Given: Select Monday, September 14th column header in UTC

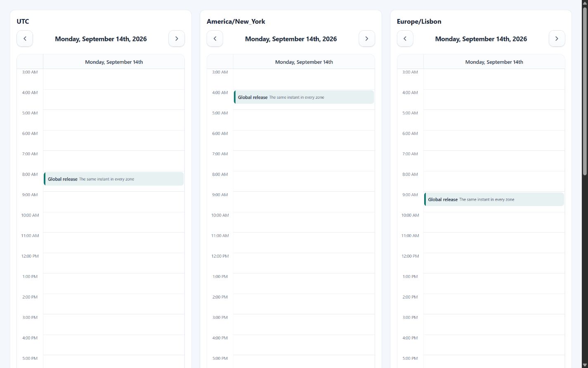Looking at the screenshot, I should [114, 62].
